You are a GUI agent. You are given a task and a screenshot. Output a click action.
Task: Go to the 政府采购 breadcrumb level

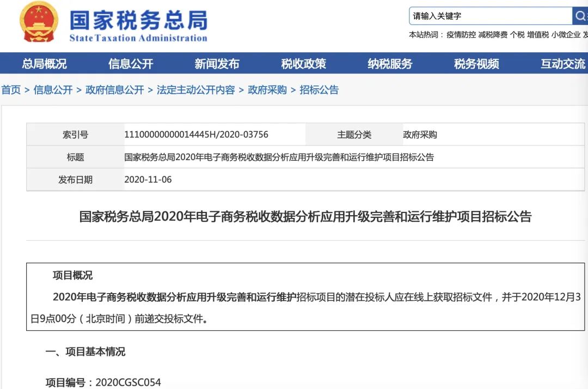click(267, 90)
